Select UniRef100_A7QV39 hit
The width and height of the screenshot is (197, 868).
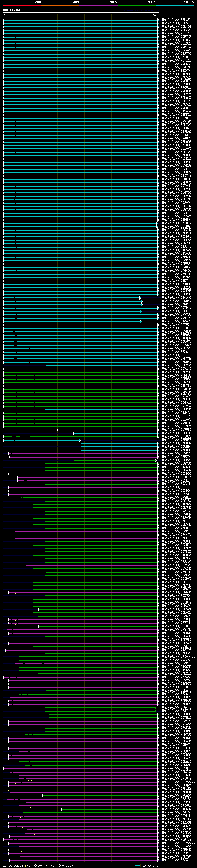click(176, 372)
